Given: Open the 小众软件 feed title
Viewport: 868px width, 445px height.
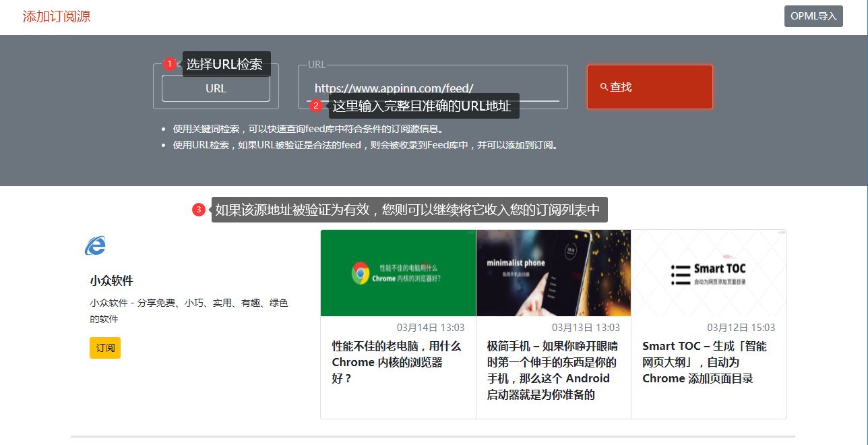Looking at the screenshot, I should (x=111, y=280).
